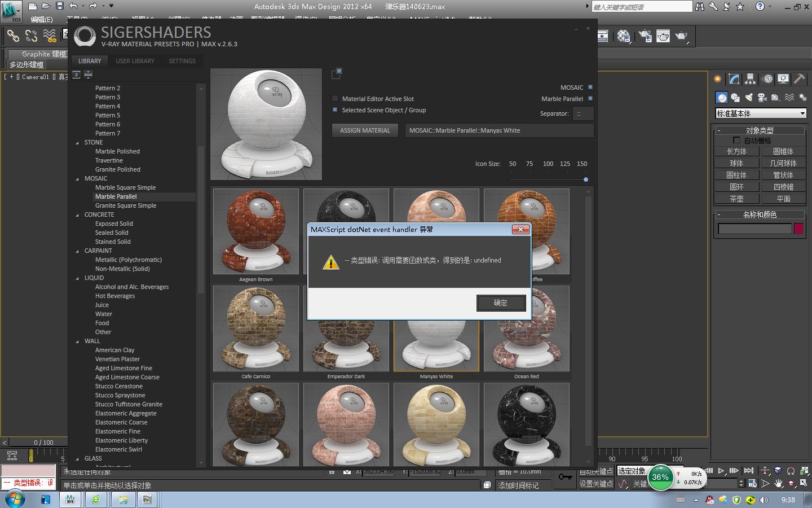Click the Icon Size slider handle
Screen dimensions: 812x508
(586, 179)
